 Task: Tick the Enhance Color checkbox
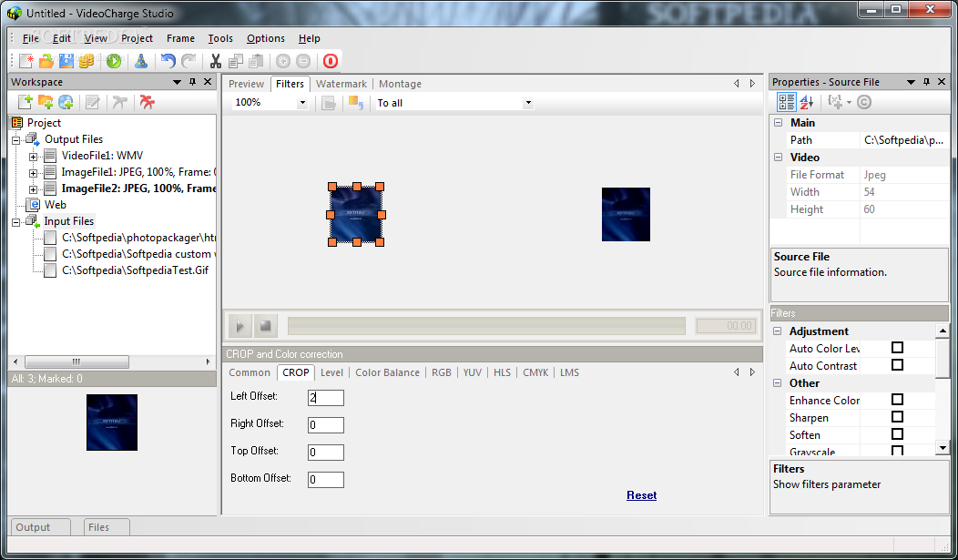click(x=898, y=400)
